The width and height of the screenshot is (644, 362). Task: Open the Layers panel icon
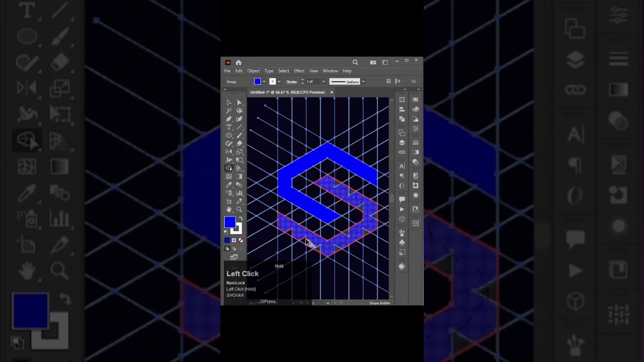[x=401, y=142]
